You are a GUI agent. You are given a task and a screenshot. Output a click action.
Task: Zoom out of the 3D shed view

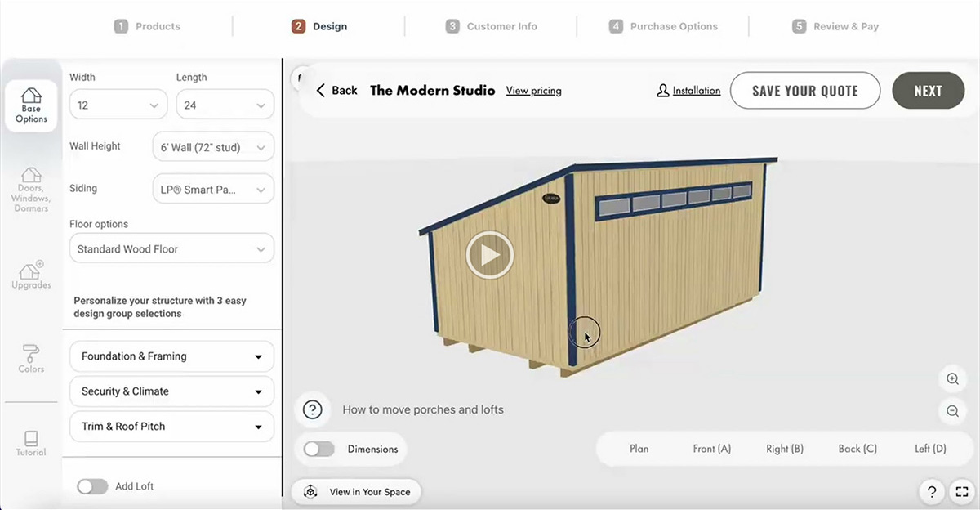952,412
